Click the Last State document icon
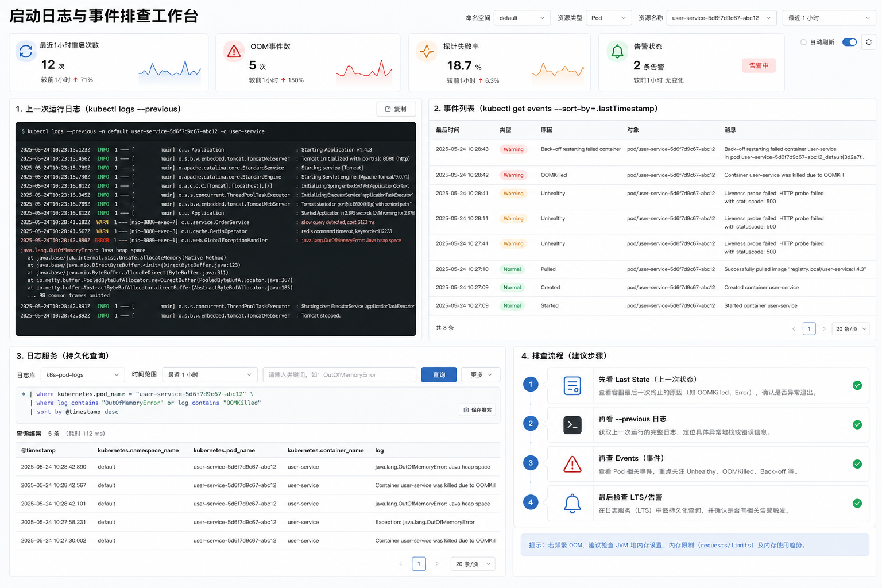This screenshot has width=882, height=588. click(x=572, y=385)
